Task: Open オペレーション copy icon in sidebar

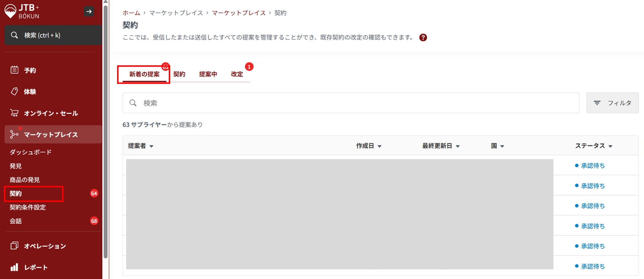Action: tap(14, 246)
